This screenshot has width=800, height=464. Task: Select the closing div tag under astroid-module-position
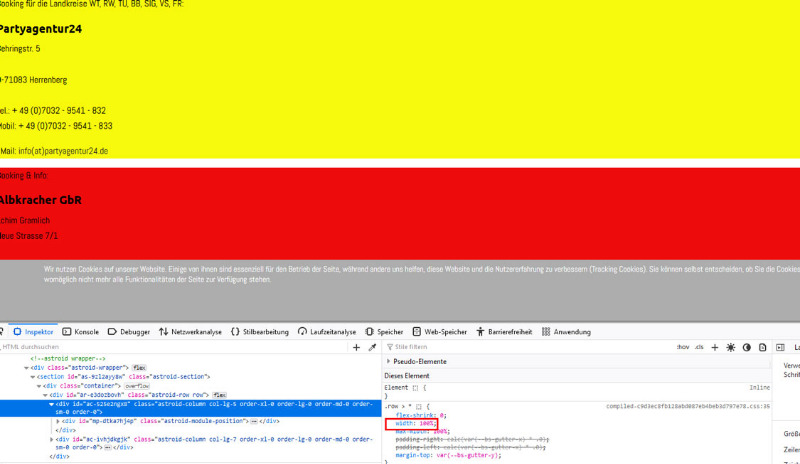point(65,430)
